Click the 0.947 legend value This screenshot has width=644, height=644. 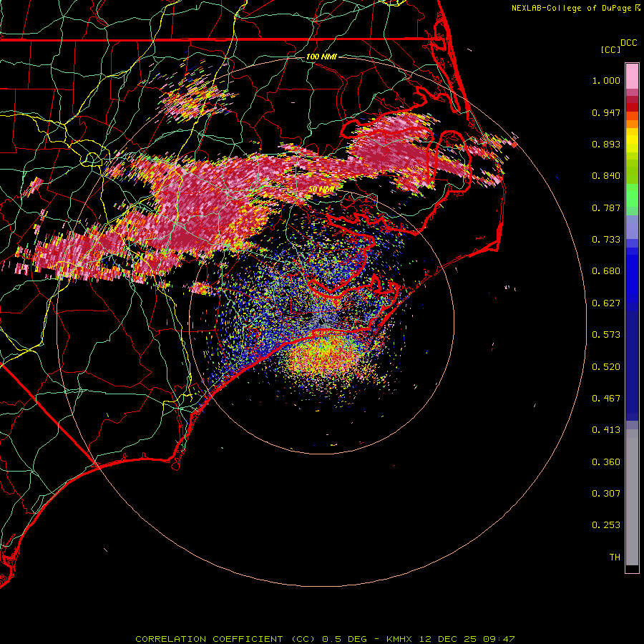coord(606,112)
